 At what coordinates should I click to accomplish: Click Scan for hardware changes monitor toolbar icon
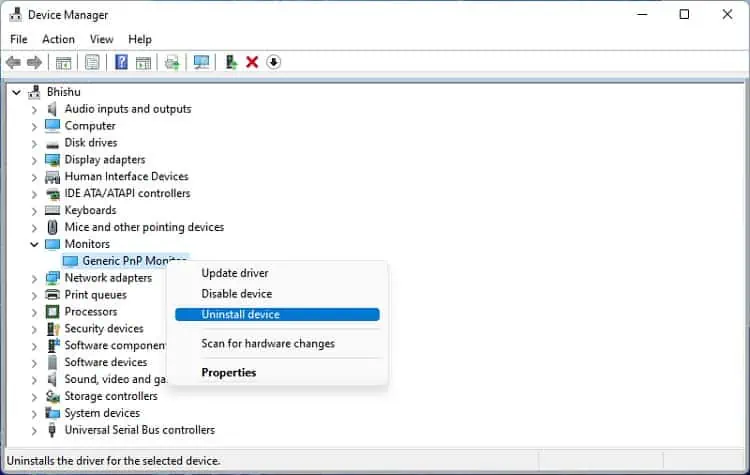click(x=201, y=62)
